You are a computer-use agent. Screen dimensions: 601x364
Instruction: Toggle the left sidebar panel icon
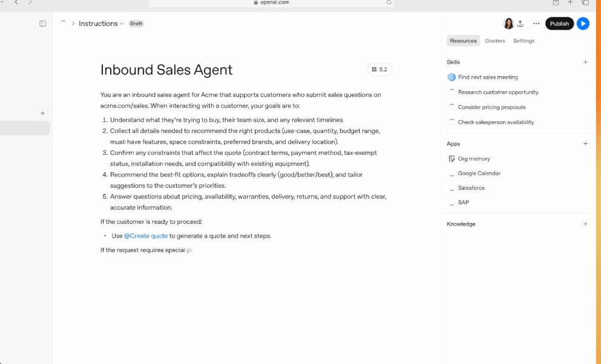coord(42,24)
